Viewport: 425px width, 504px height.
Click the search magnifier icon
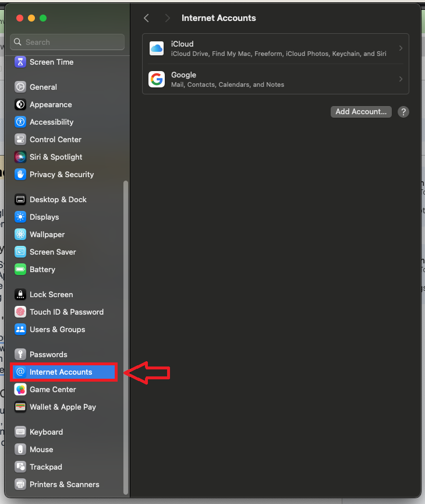tap(17, 42)
